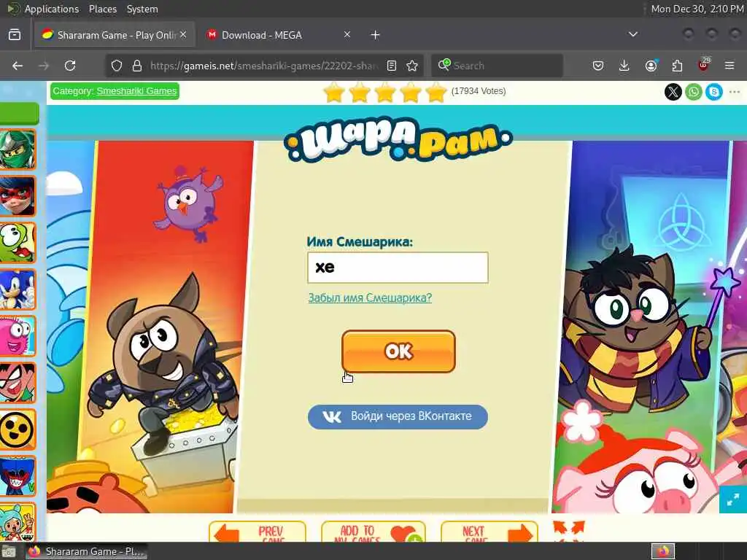The width and height of the screenshot is (747, 560).
Task: Click the orange OK button
Action: click(398, 351)
